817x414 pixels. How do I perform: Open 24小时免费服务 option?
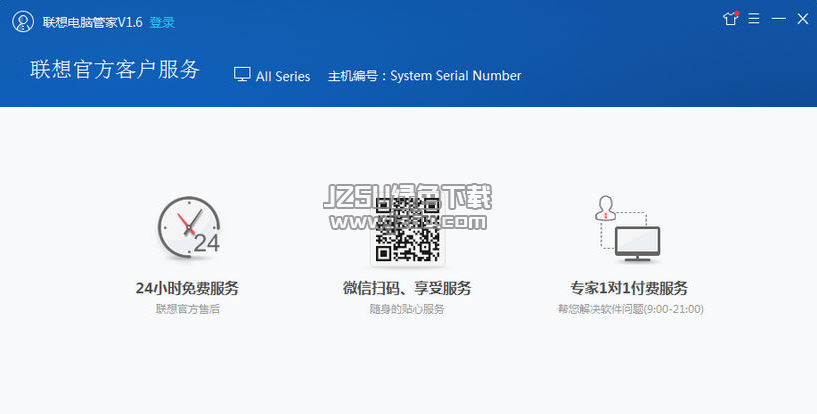pyautogui.click(x=187, y=288)
